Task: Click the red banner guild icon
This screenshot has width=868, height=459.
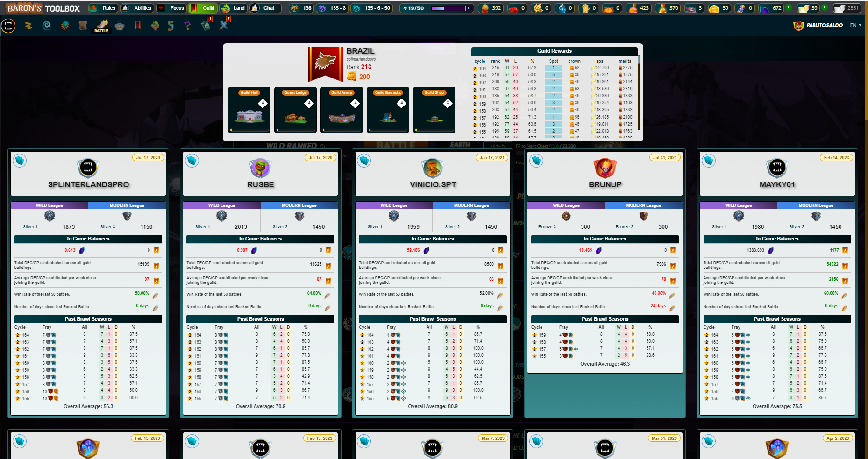Action: coord(138,26)
